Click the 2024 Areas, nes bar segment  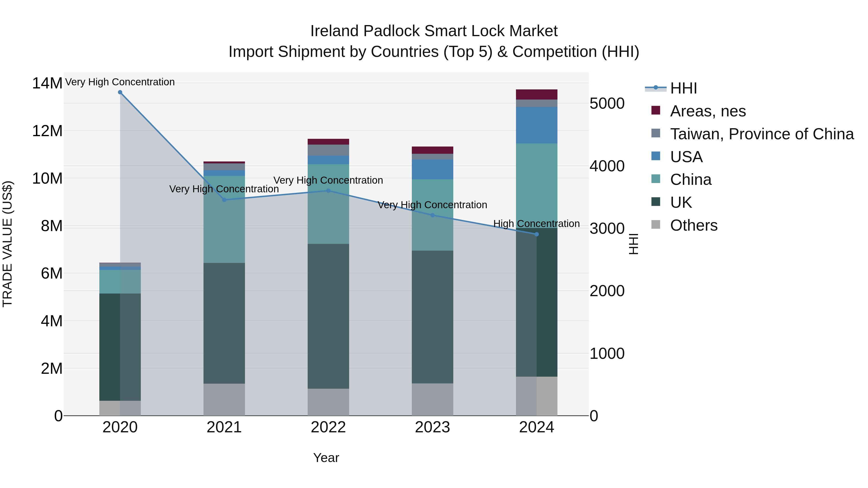click(x=537, y=95)
